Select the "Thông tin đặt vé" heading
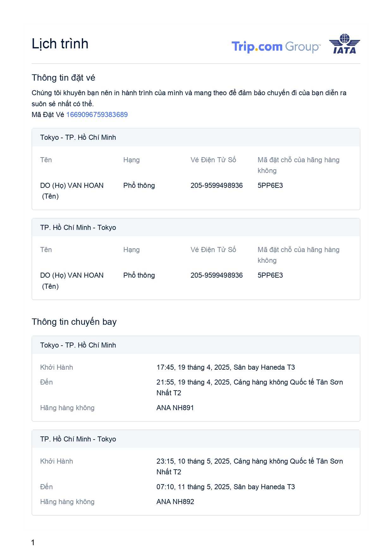Image resolution: width=392 pixels, height=555 pixels. pyautogui.click(x=63, y=78)
